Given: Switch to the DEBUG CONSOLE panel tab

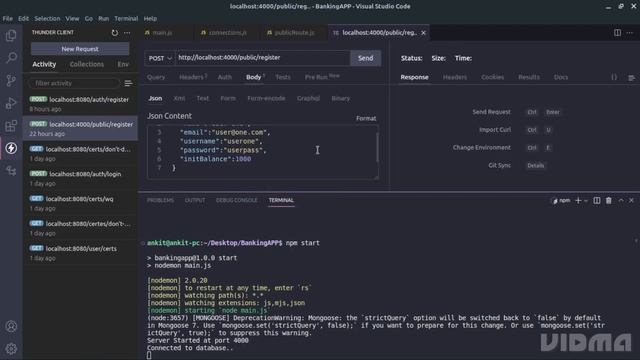Looking at the screenshot, I should pyautogui.click(x=237, y=200).
